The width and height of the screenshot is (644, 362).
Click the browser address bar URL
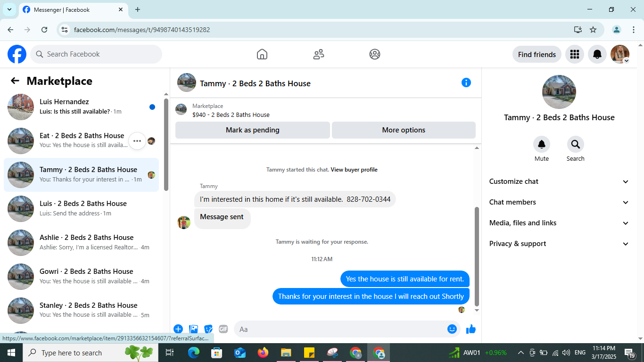tap(142, 30)
